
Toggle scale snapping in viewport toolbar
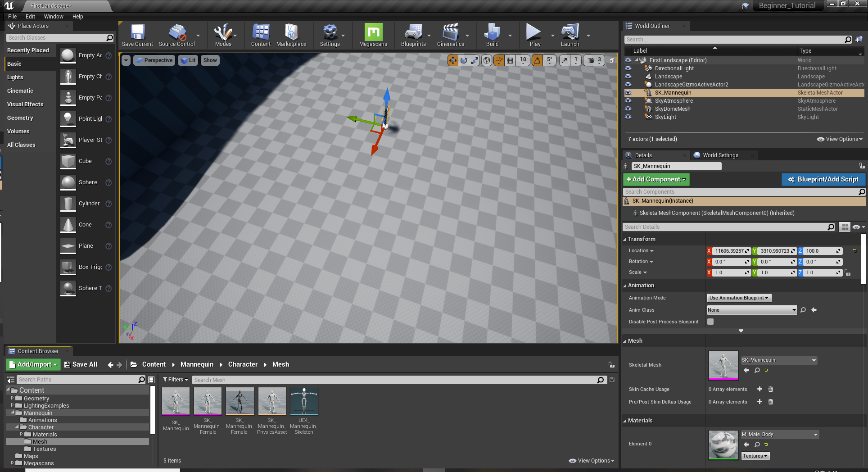pyautogui.click(x=565, y=60)
